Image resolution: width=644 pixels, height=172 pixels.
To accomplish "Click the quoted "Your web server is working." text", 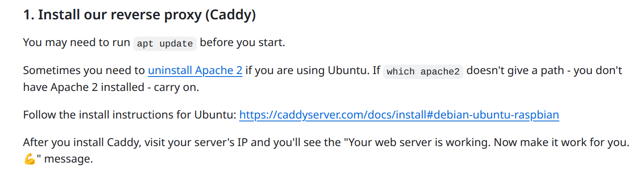I will (x=417, y=143).
